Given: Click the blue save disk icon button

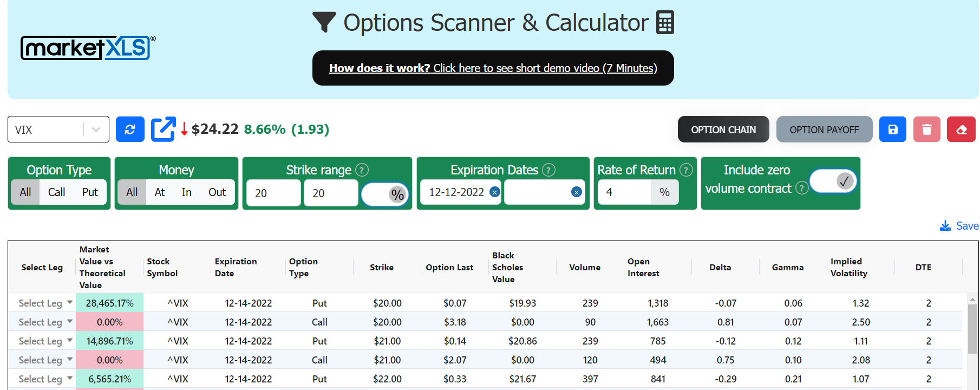Looking at the screenshot, I should (x=893, y=129).
